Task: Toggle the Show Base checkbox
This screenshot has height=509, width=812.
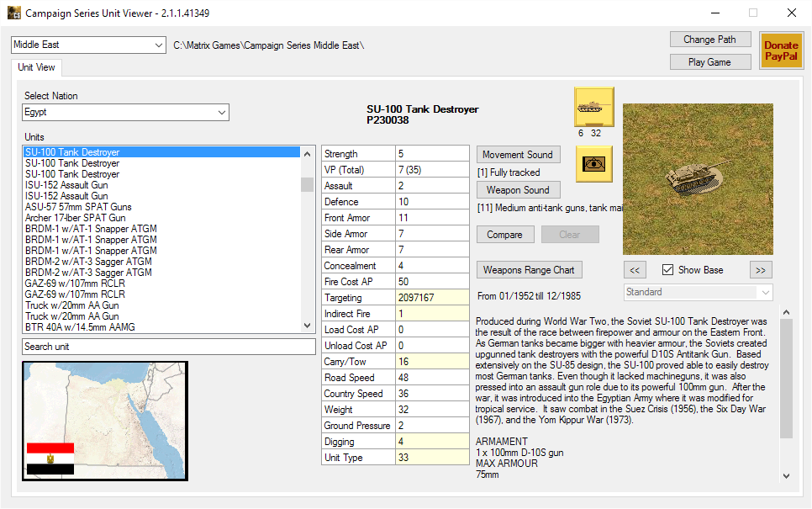Action: 667,270
